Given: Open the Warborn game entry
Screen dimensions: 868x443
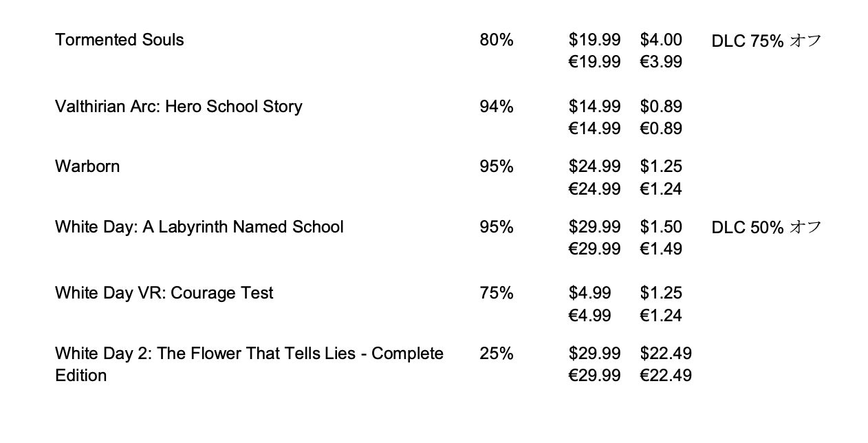Looking at the screenshot, I should point(87,166).
